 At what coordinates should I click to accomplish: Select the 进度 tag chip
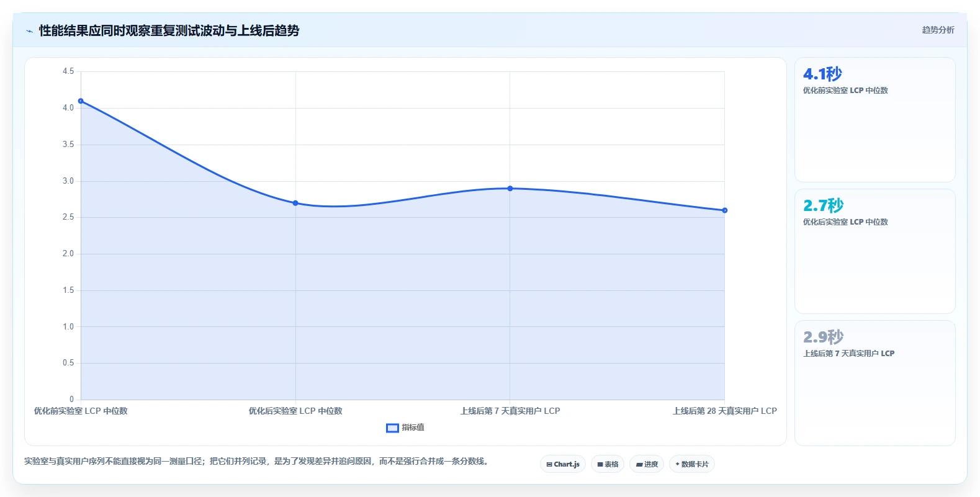pos(647,464)
